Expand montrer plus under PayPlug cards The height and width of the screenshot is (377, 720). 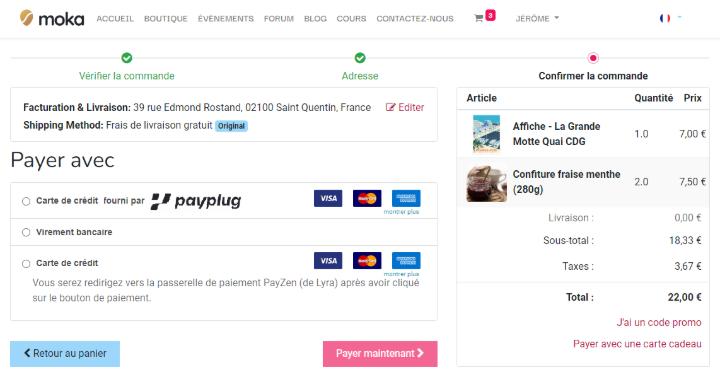pos(401,212)
